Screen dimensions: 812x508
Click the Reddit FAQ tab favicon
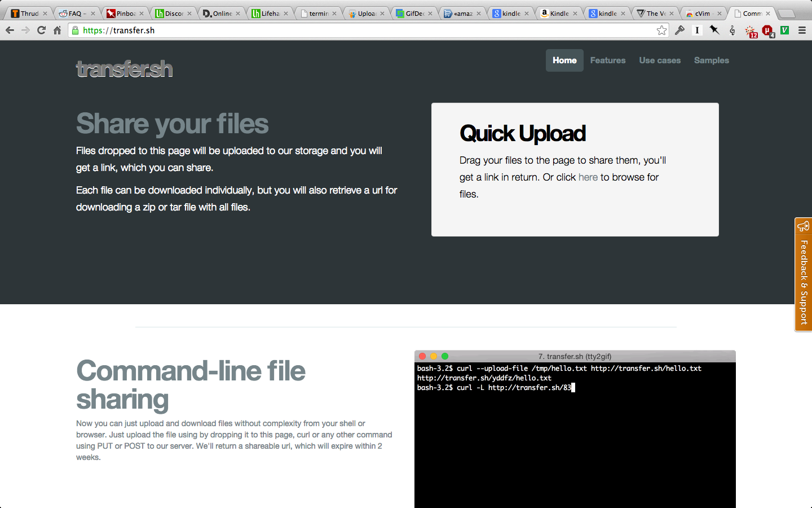pos(63,14)
